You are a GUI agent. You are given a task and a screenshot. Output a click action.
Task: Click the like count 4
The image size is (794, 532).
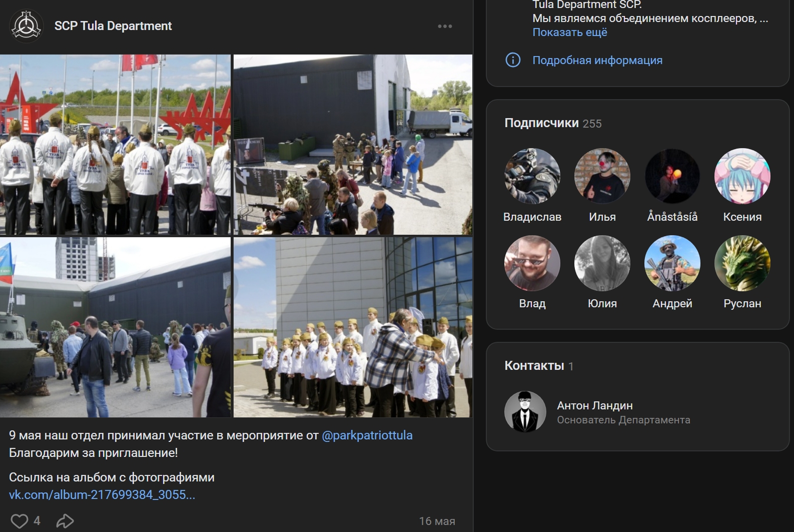point(37,521)
